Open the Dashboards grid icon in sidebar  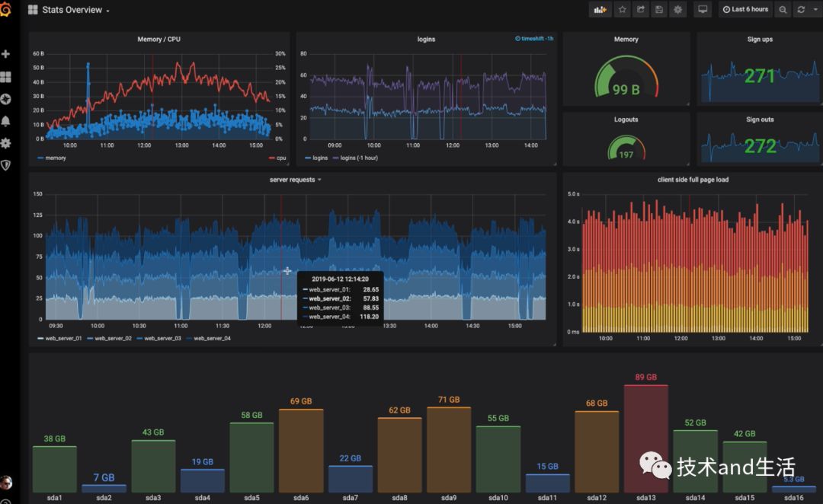[x=6, y=77]
